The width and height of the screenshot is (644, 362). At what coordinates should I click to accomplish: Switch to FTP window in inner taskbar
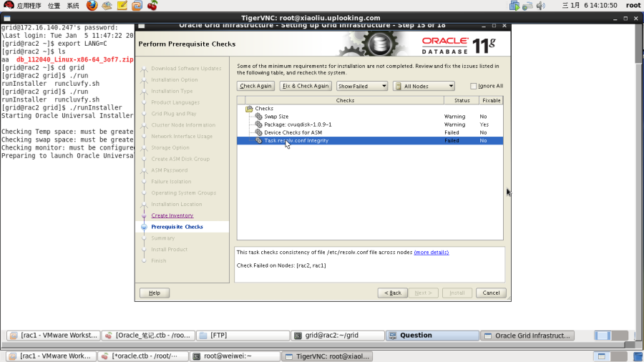(243, 336)
